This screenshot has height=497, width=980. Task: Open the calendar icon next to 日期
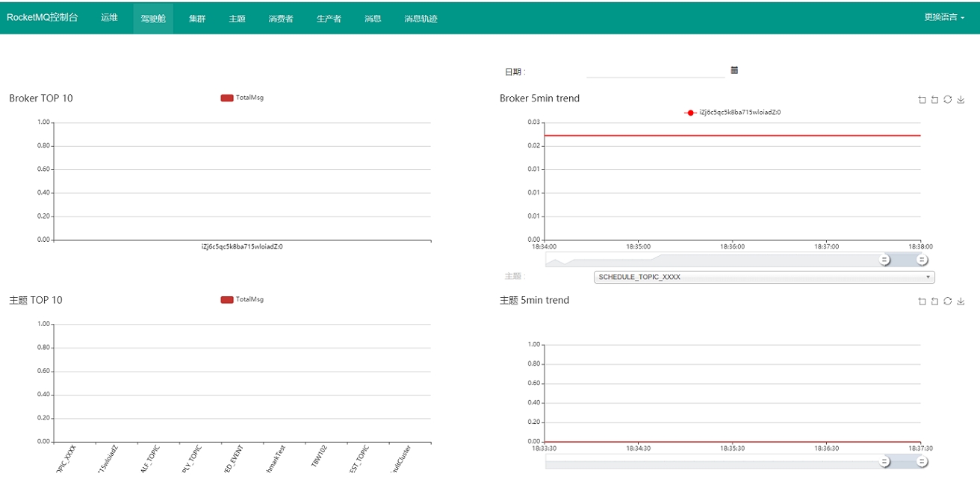point(734,70)
